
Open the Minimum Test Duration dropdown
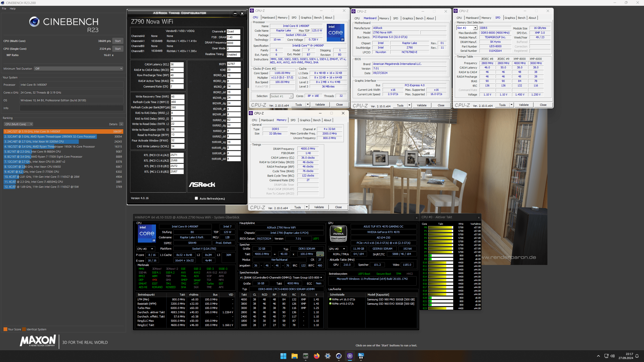coord(78,69)
